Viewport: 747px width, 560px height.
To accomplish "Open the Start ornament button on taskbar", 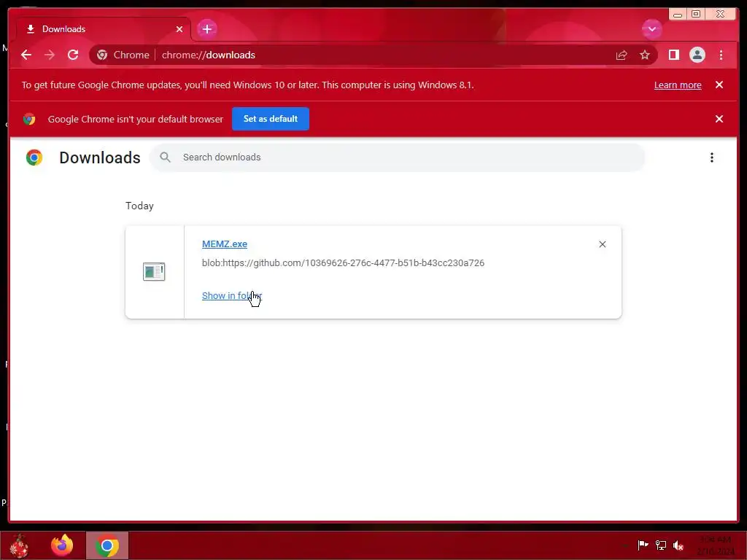I will click(x=19, y=545).
